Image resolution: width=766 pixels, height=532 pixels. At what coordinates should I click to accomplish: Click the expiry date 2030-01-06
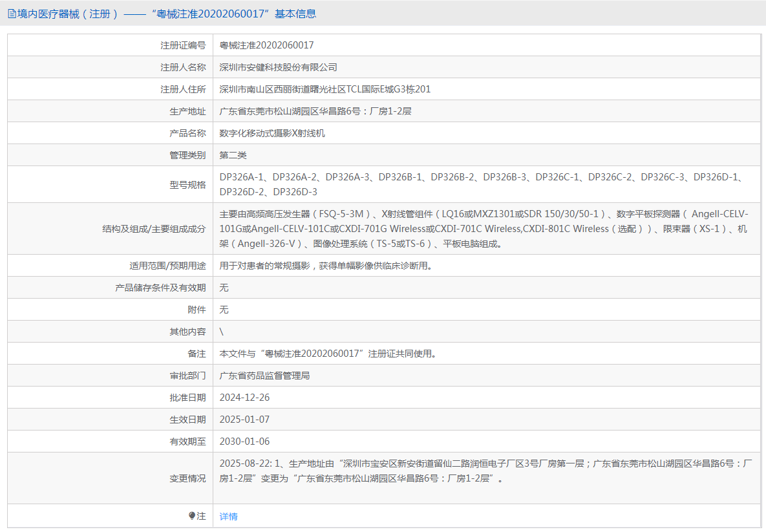tap(244, 442)
